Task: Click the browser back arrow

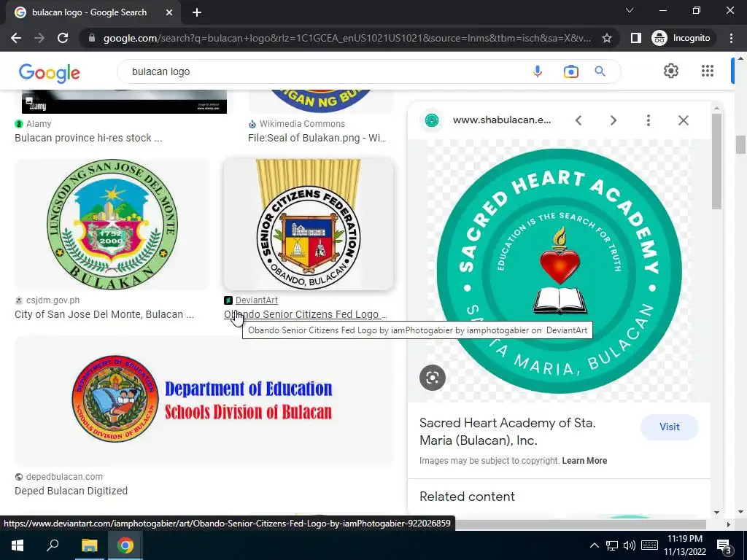Action: coord(16,38)
